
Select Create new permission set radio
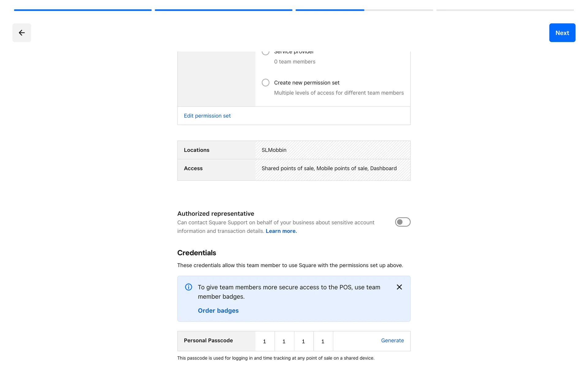[x=266, y=83]
